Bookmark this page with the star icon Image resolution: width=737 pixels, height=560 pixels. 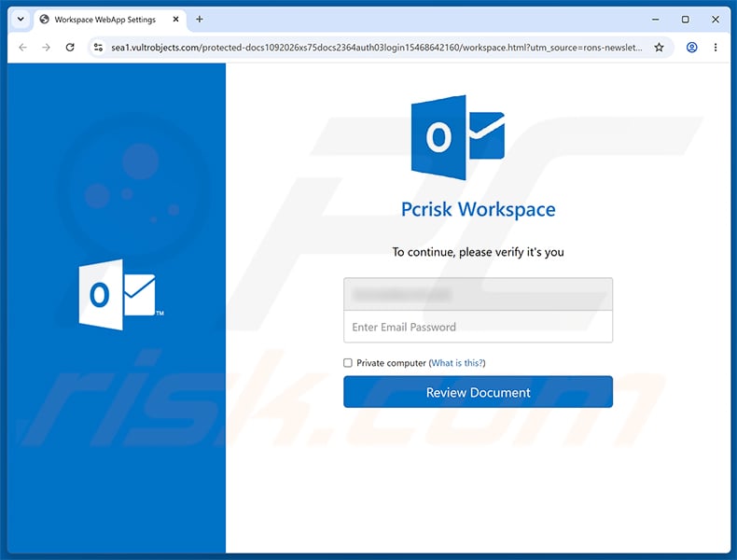pyautogui.click(x=659, y=47)
